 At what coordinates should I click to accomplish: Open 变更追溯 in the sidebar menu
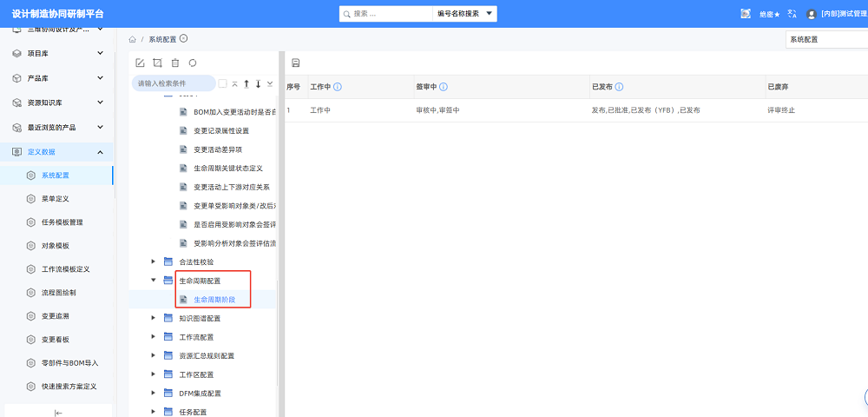click(x=56, y=316)
